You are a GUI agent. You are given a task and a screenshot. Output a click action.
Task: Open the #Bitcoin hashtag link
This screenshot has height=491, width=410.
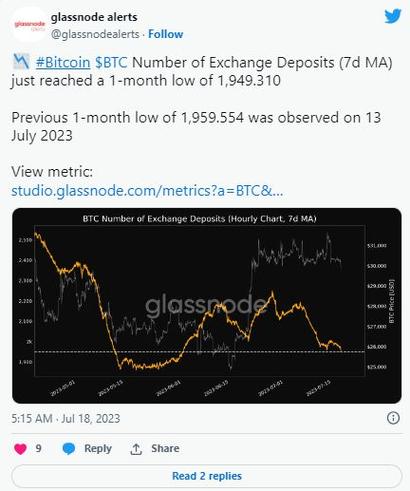pos(63,62)
